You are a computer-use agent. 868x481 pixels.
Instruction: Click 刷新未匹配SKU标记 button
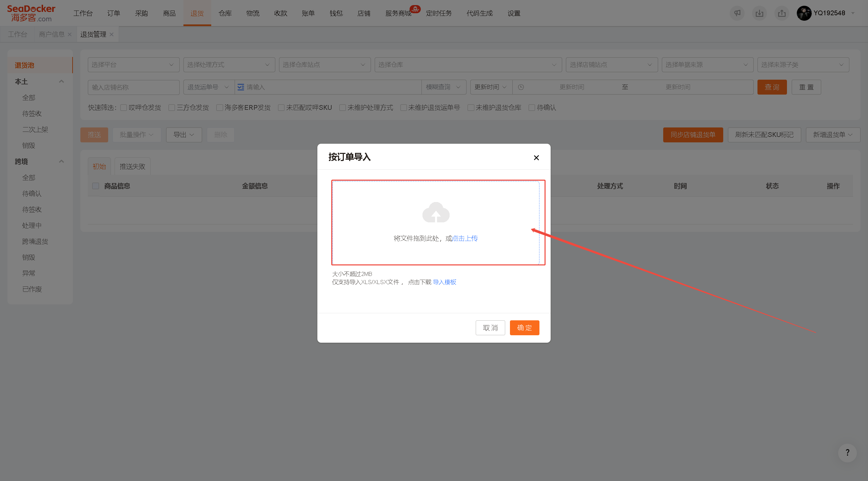coord(764,135)
